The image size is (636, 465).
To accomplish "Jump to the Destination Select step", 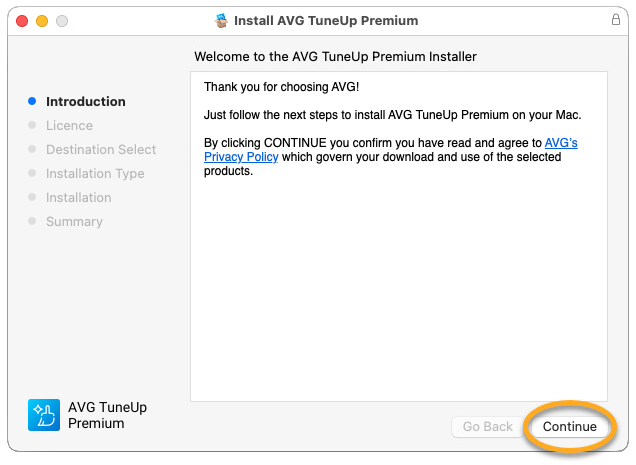I will coord(101,149).
